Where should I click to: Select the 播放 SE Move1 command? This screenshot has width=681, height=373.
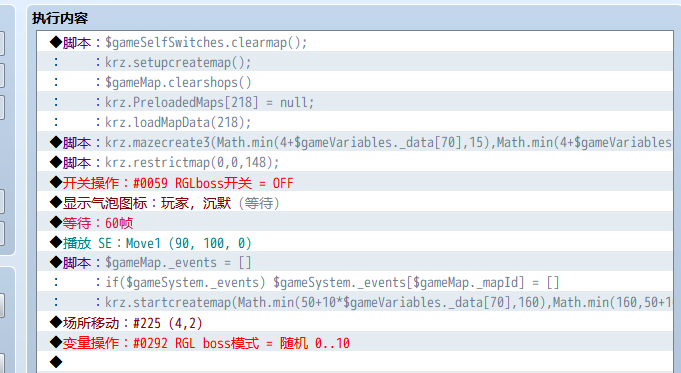[x=355, y=242]
